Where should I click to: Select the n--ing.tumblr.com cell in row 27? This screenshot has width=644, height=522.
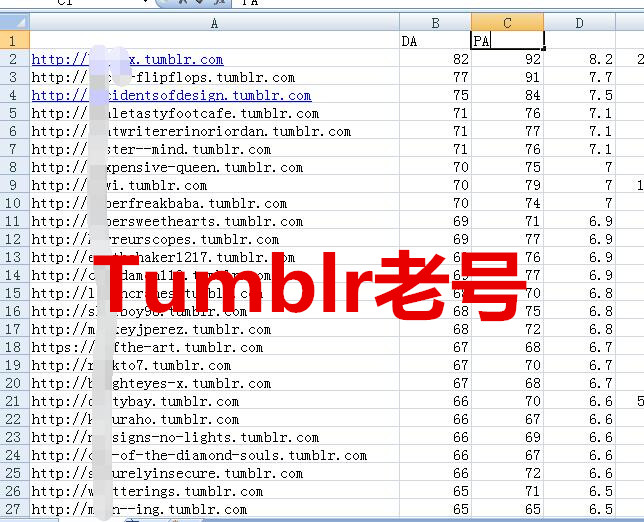pyautogui.click(x=214, y=509)
